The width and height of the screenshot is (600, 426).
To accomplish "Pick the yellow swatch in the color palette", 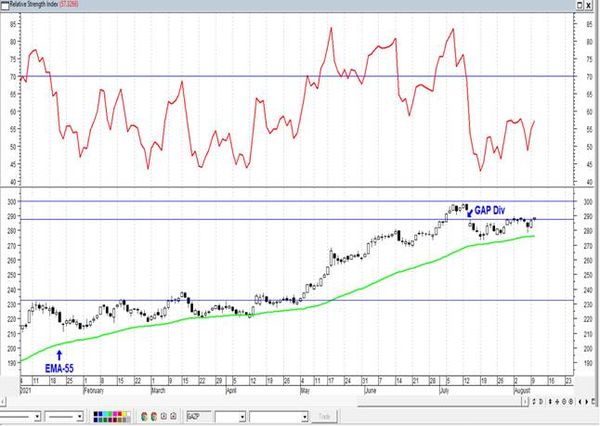I will (x=124, y=414).
